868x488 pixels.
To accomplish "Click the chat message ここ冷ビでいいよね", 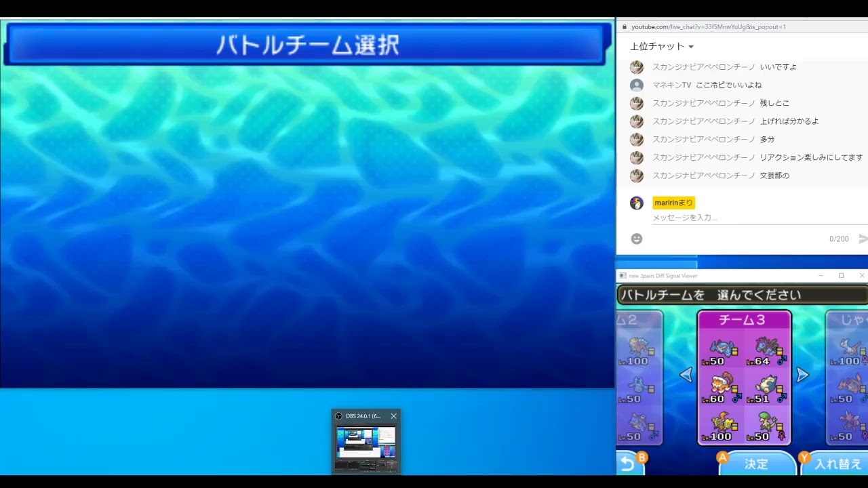I will [728, 85].
